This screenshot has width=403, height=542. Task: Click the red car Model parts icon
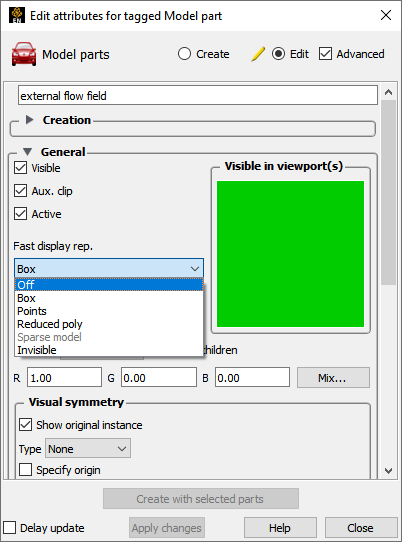coord(24,54)
